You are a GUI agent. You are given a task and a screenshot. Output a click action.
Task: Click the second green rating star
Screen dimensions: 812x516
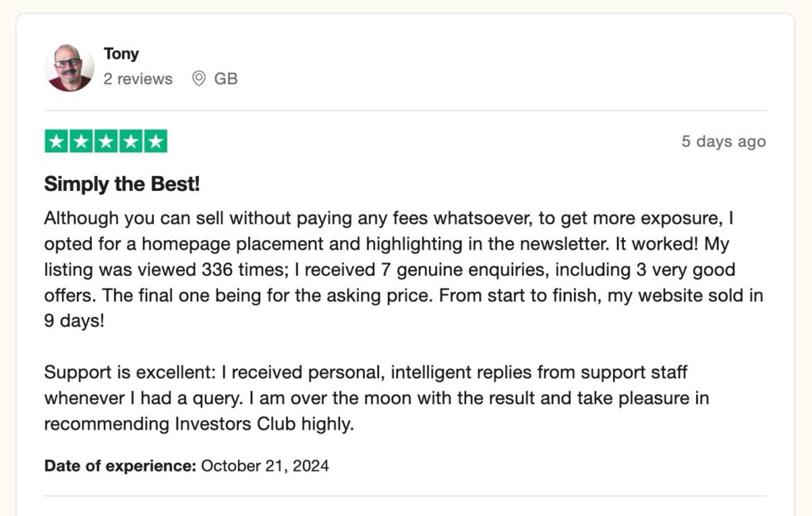point(81,142)
